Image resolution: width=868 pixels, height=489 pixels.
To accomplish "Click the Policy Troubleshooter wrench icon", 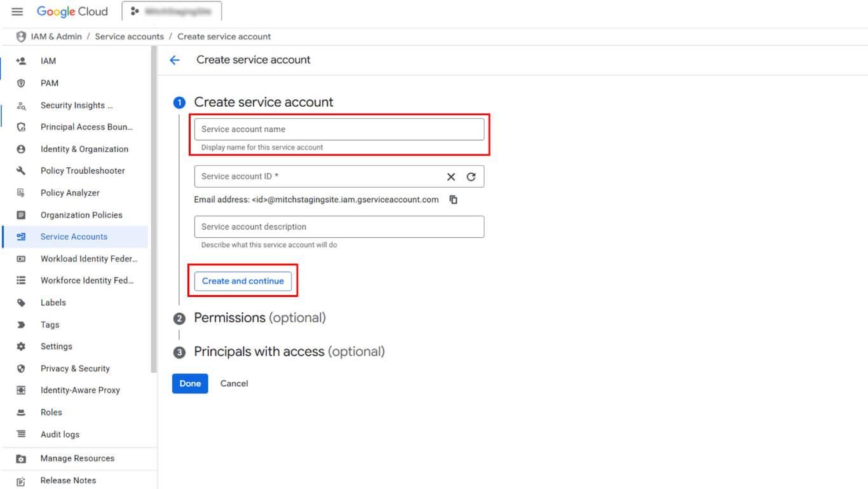I will click(x=21, y=171).
